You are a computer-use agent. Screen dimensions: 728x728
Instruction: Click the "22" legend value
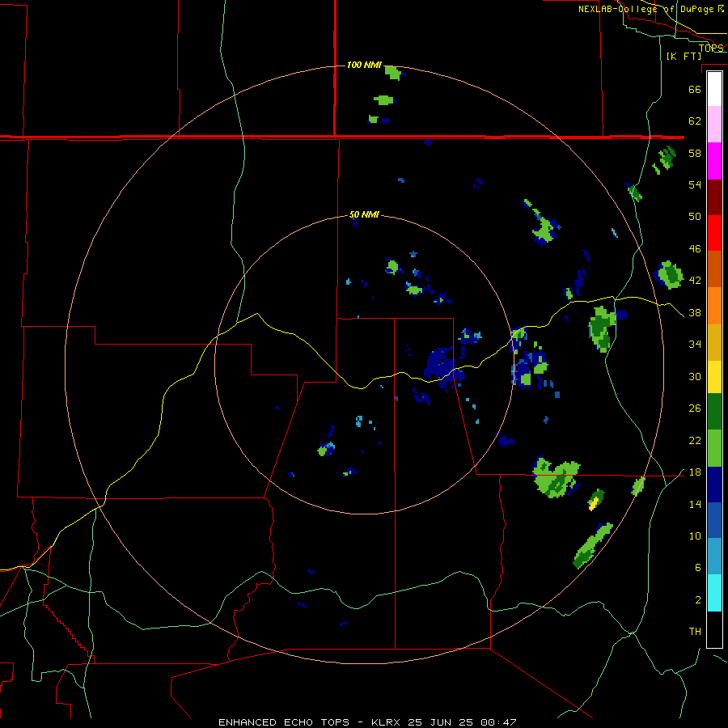695,440
